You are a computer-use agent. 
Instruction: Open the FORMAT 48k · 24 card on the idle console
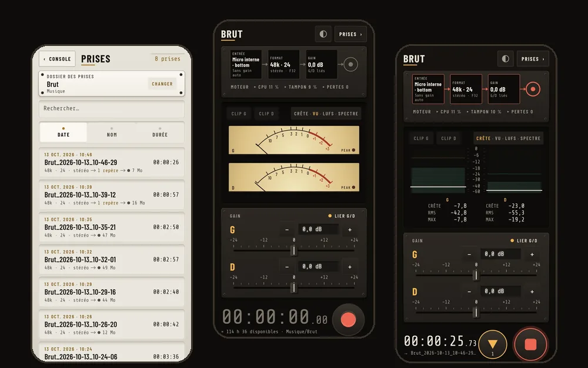pos(284,64)
